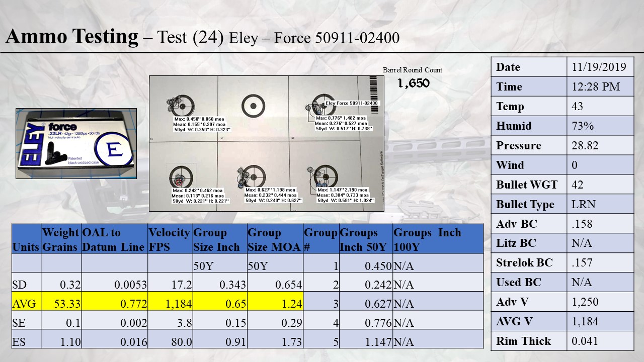
Task: Click the top center bullseye target
Action: pyautogui.click(x=253, y=106)
